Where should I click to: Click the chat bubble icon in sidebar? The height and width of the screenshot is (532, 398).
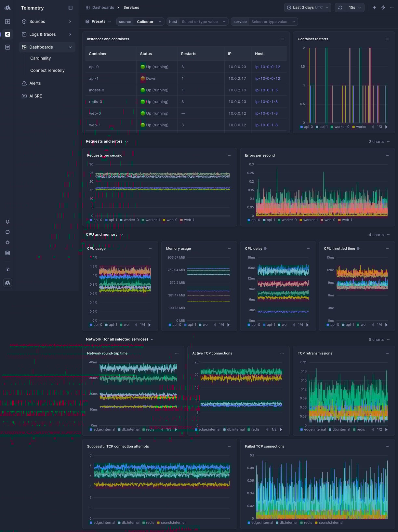(x=7, y=232)
